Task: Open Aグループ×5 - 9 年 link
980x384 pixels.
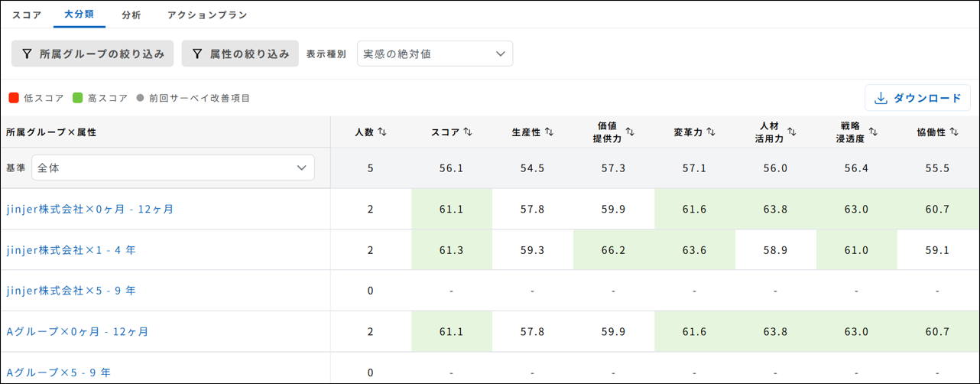Action: click(x=58, y=373)
